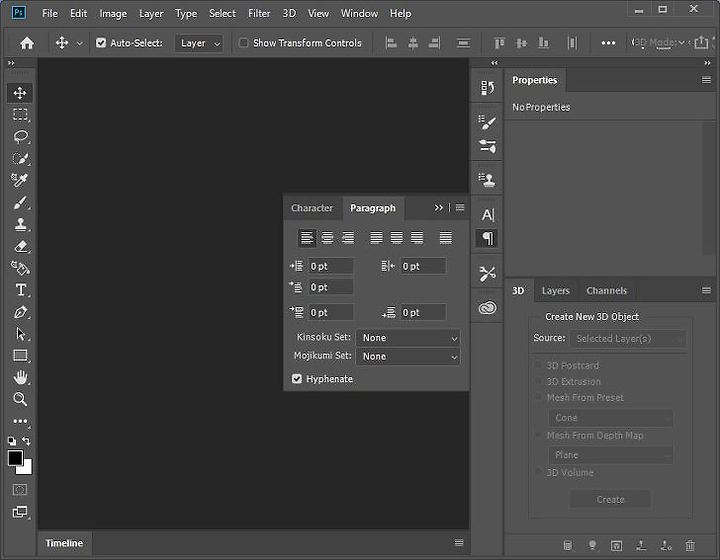
Task: Open the History panel icon
Action: (x=487, y=87)
